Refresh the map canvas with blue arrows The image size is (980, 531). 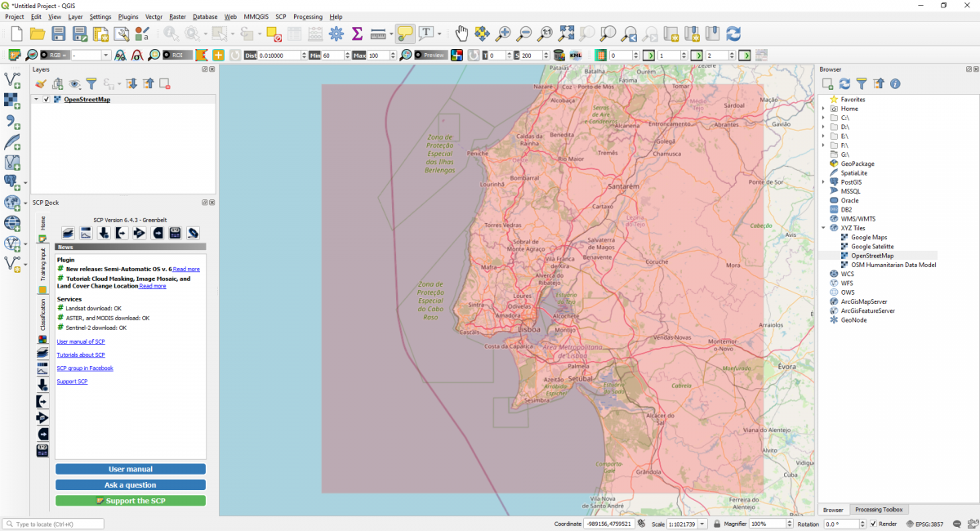pyautogui.click(x=733, y=33)
